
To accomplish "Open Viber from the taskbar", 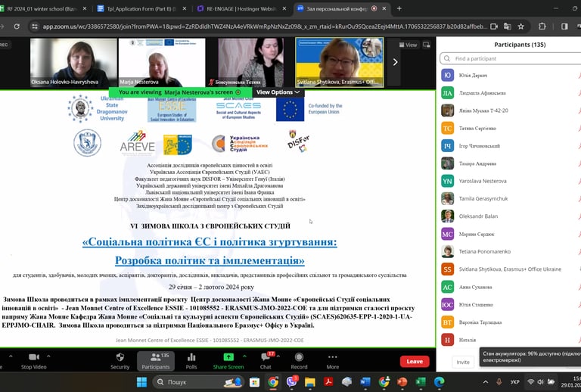I will [292, 382].
